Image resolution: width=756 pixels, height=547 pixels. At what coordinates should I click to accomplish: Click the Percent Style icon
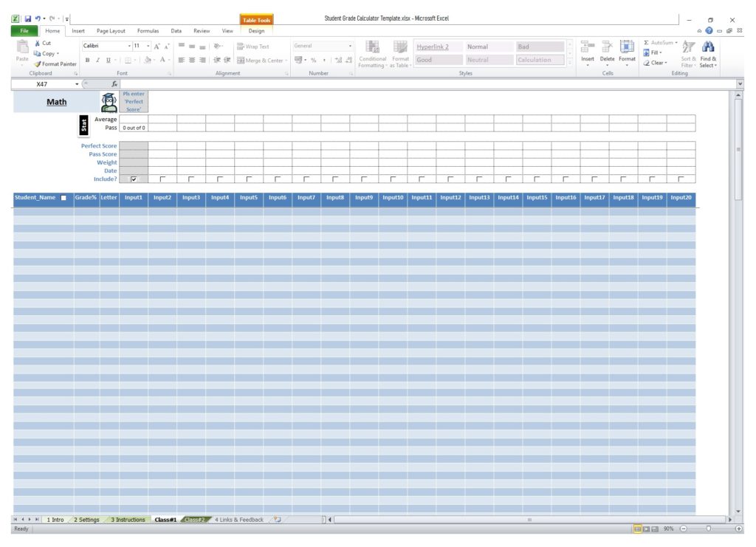314,60
